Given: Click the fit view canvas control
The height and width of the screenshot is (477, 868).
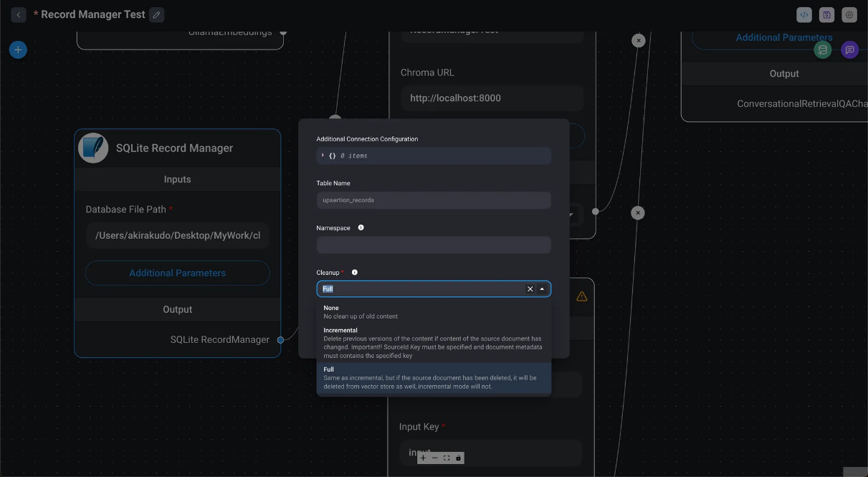Looking at the screenshot, I should point(447,458).
